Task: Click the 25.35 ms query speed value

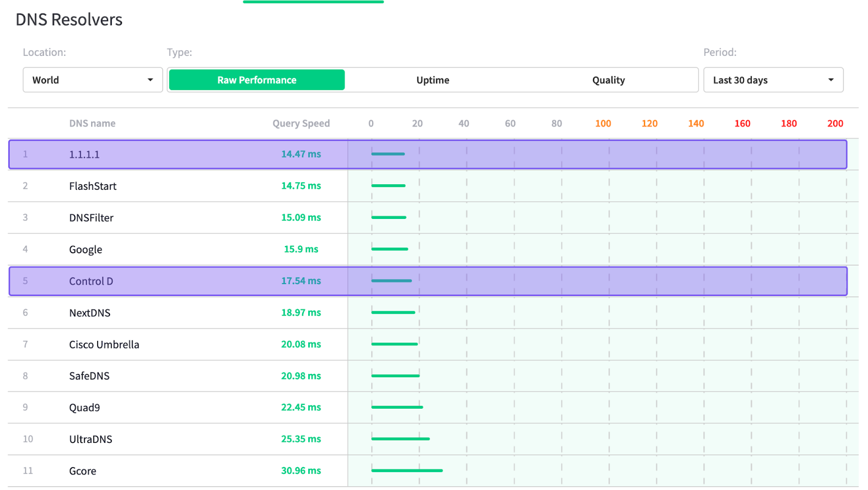Action: coord(301,439)
